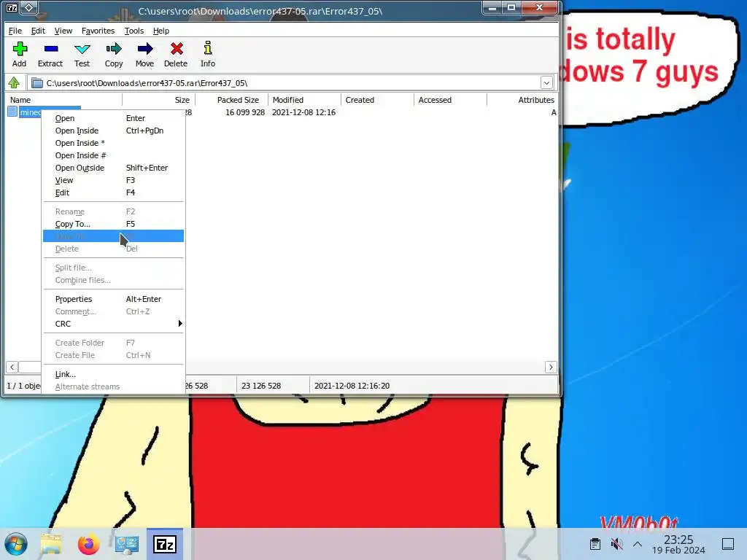Sort by Attributes column header
The height and width of the screenshot is (560, 747).
pyautogui.click(x=522, y=100)
